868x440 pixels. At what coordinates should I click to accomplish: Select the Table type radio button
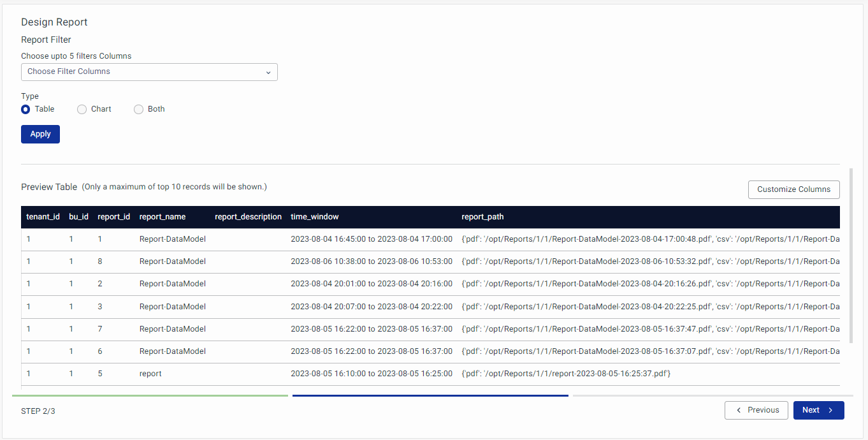(25, 109)
